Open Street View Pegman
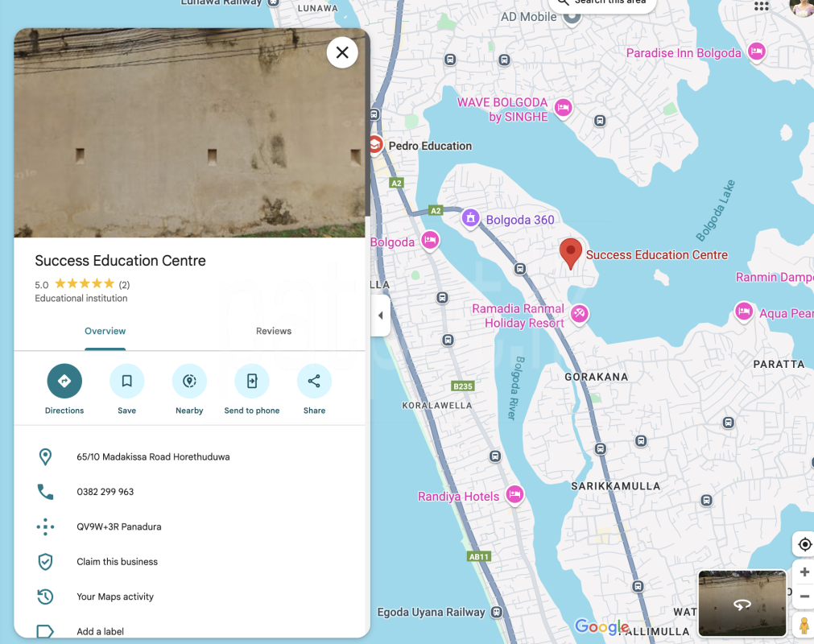Viewport: 814px width, 644px height. pyautogui.click(x=804, y=625)
